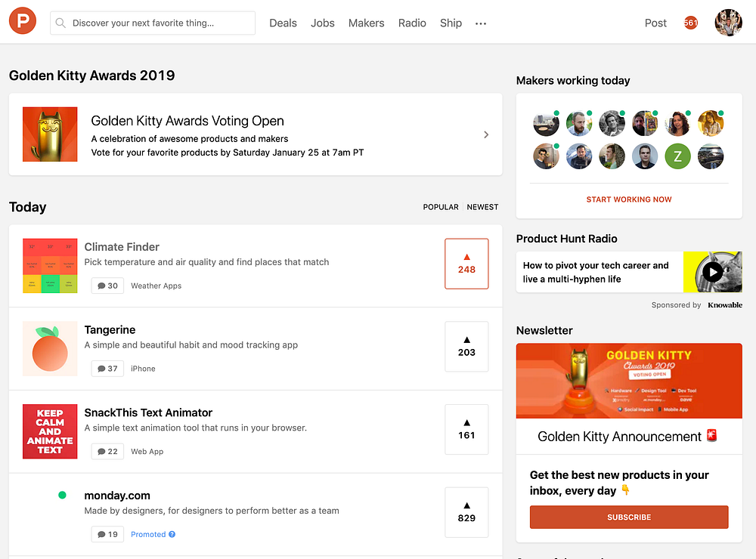Open Climate Finder's 30 comments

(107, 286)
